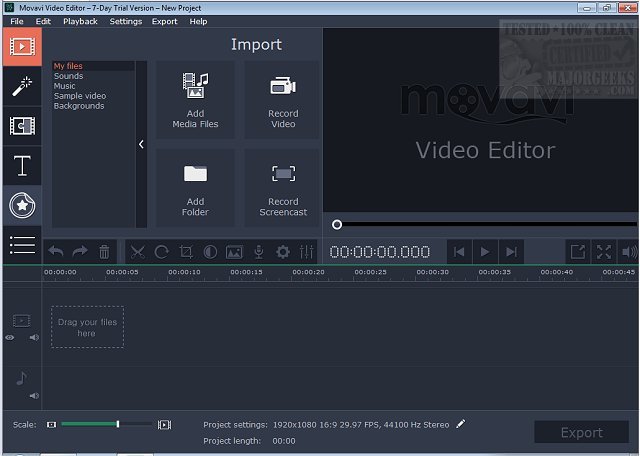The image size is (640, 456).
Task: Click the music note track icon
Action: tap(22, 378)
